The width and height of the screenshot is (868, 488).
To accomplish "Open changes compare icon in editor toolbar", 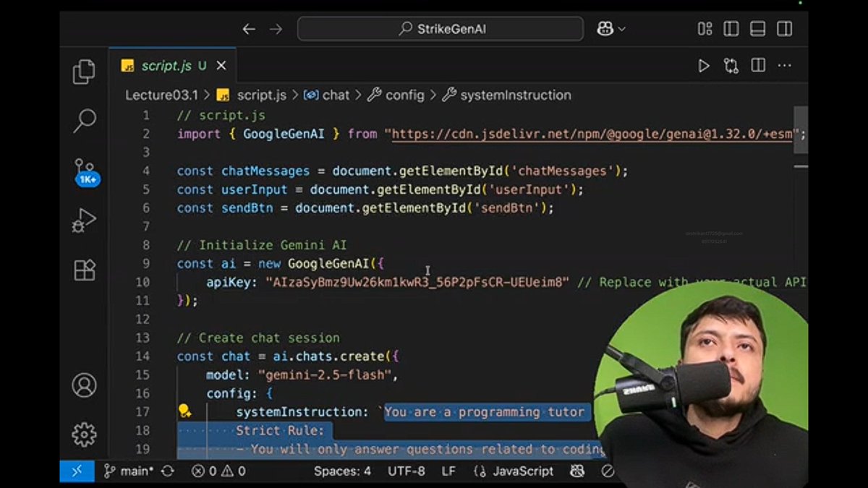I will coord(731,66).
